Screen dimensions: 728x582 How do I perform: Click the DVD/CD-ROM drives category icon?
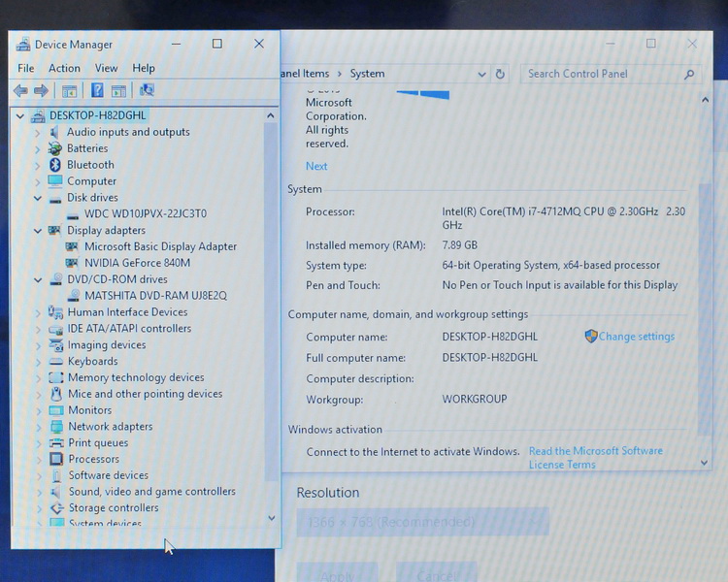click(x=56, y=279)
